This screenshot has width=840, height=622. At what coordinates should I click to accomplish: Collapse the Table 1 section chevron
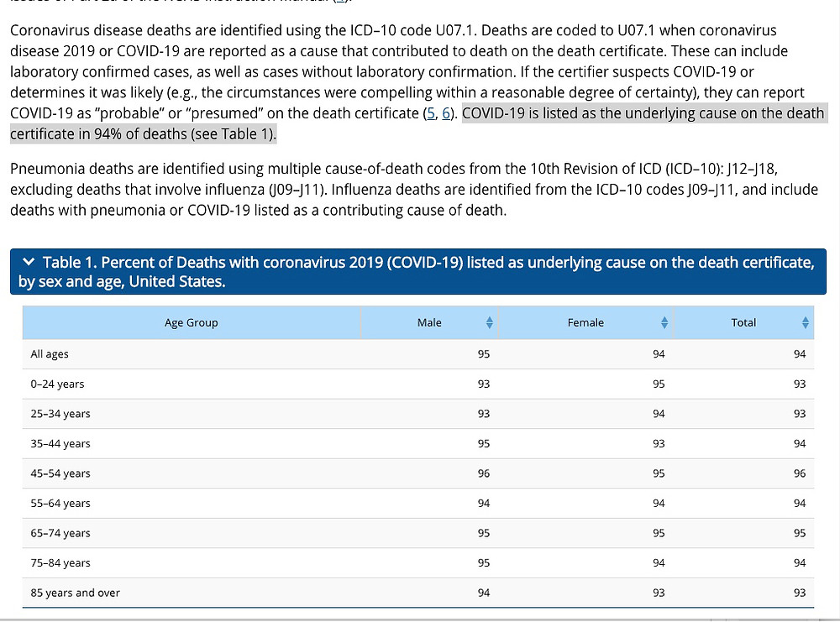point(29,262)
